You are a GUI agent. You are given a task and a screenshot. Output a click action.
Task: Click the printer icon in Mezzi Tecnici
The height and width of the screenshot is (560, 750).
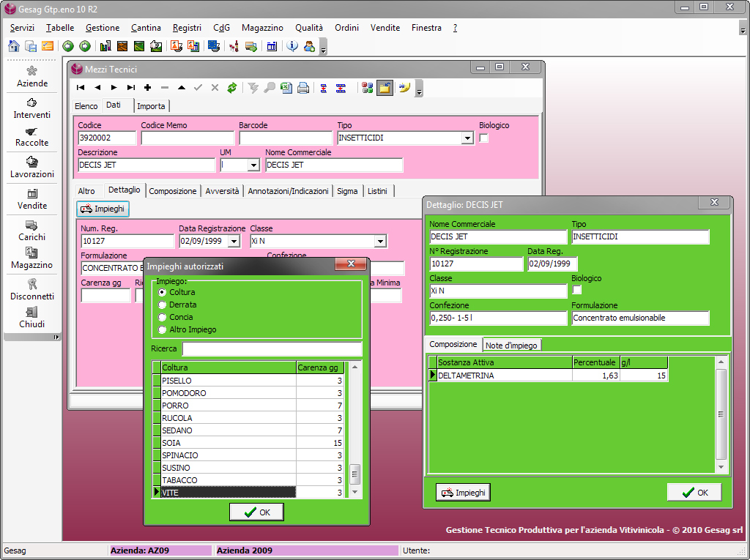pyautogui.click(x=303, y=88)
